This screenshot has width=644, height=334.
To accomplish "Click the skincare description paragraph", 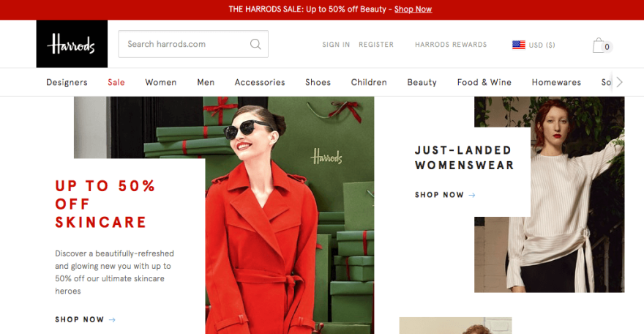I will coord(114,272).
